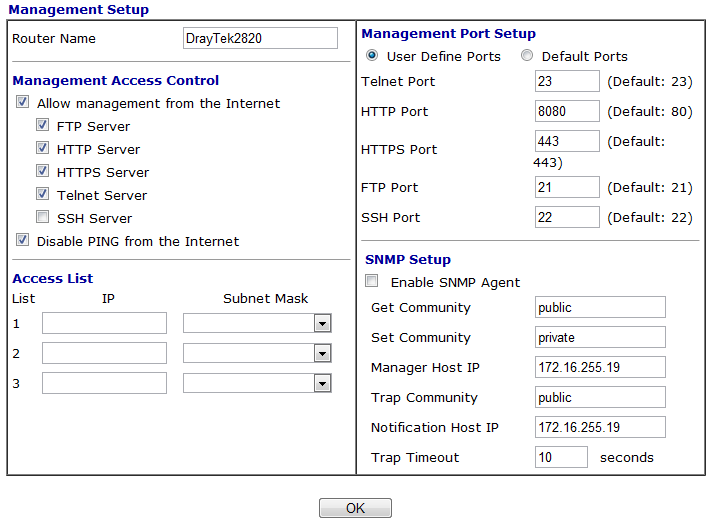The width and height of the screenshot is (712, 522).
Task: Open the third Subnet Mask dropdown
Action: (x=322, y=383)
